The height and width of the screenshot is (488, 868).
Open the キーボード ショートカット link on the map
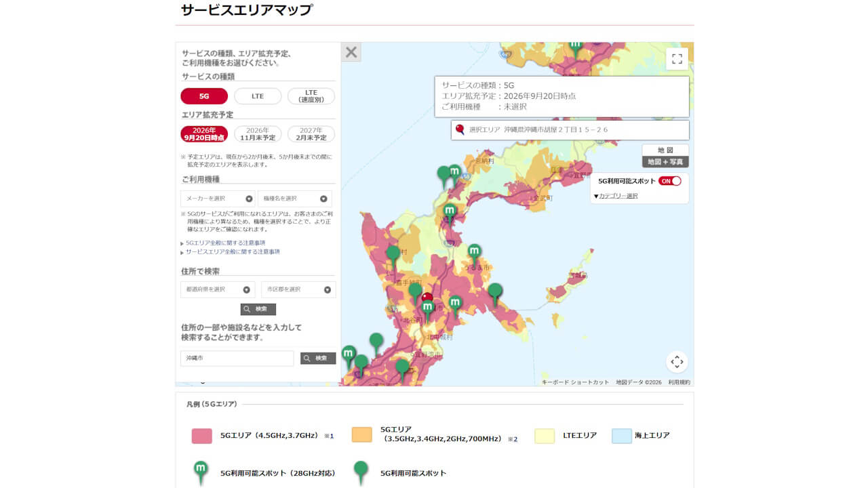pos(575,382)
